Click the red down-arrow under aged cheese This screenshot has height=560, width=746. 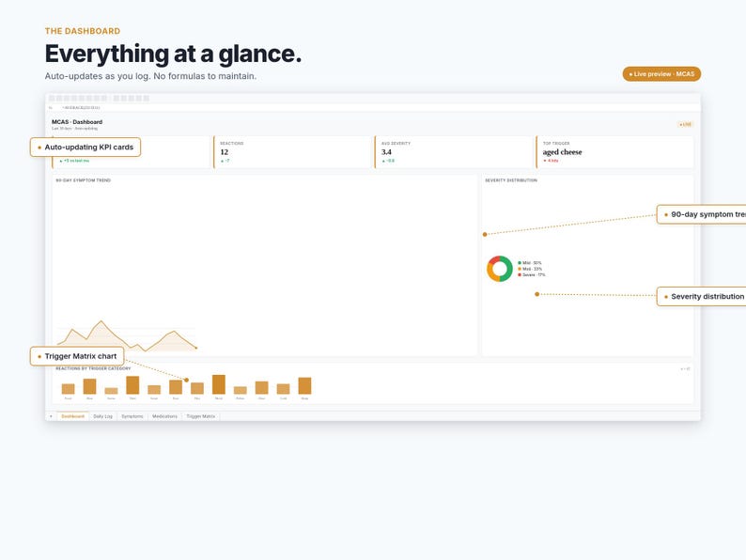545,161
